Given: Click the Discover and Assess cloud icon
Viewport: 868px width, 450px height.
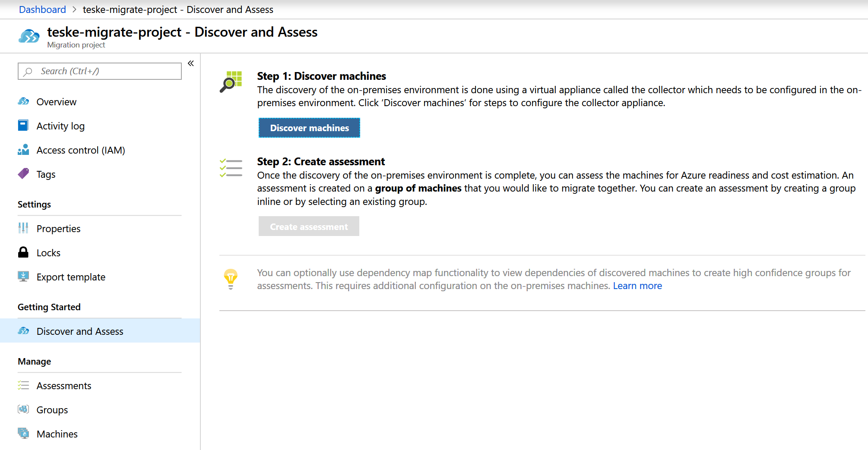Looking at the screenshot, I should [x=23, y=331].
